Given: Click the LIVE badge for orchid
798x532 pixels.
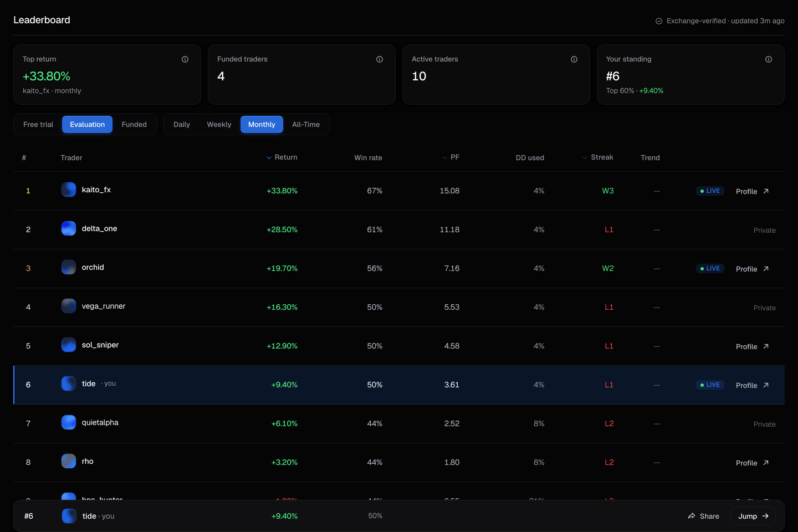Looking at the screenshot, I should (x=710, y=268).
